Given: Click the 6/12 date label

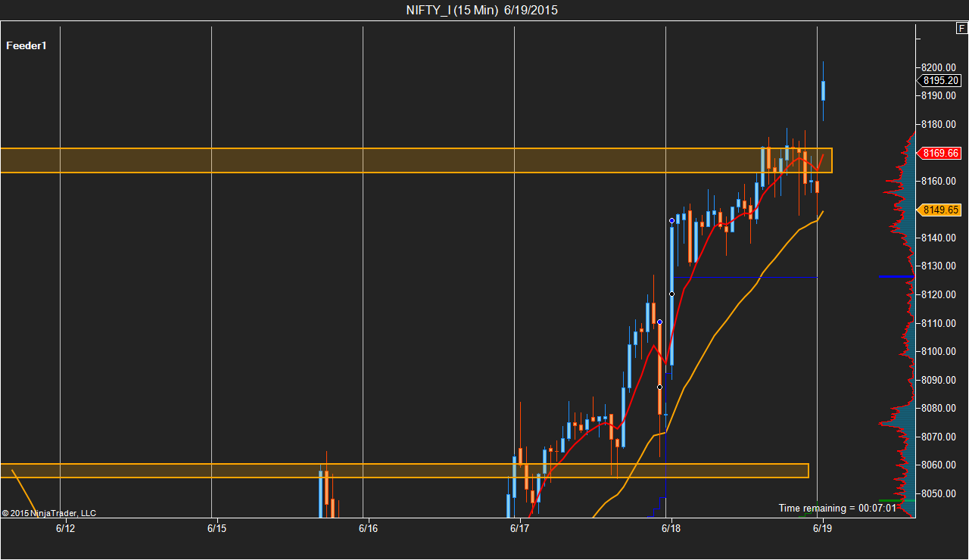Looking at the screenshot, I should click(65, 528).
